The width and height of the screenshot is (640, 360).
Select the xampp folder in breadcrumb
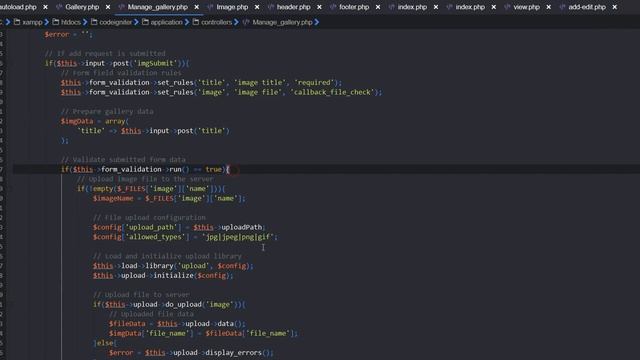[x=32, y=22]
